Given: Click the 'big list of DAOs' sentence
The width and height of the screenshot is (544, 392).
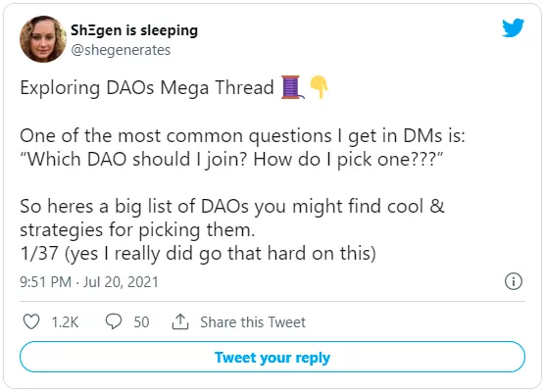Looking at the screenshot, I should tap(232, 218).
